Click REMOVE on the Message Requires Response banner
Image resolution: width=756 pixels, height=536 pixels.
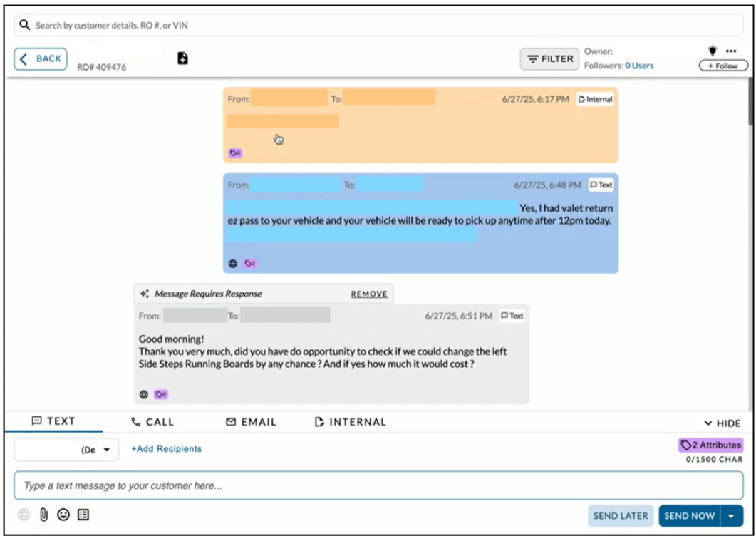[x=368, y=294]
